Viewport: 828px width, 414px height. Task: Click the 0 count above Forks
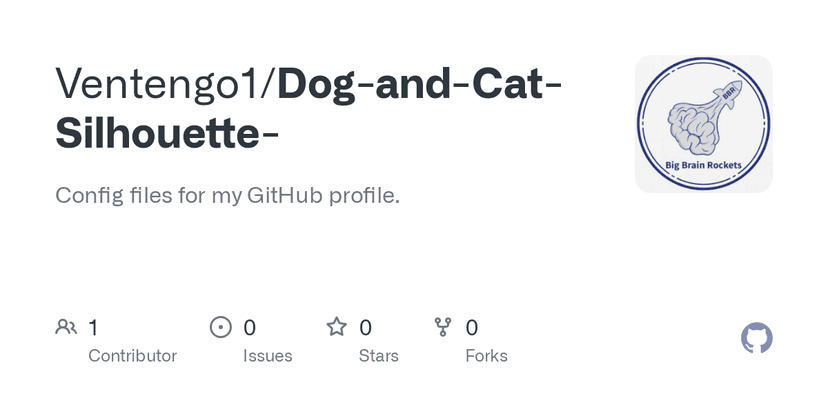(472, 327)
